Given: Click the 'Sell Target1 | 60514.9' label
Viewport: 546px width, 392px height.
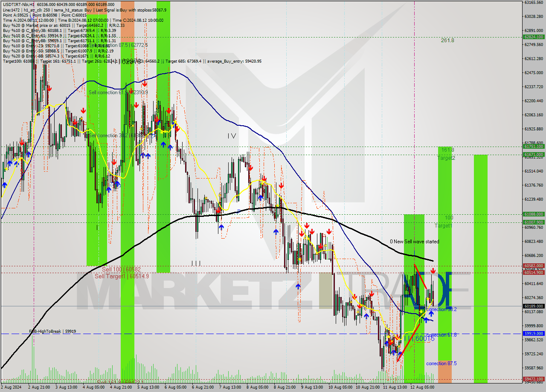Looking at the screenshot, I should [122, 276].
